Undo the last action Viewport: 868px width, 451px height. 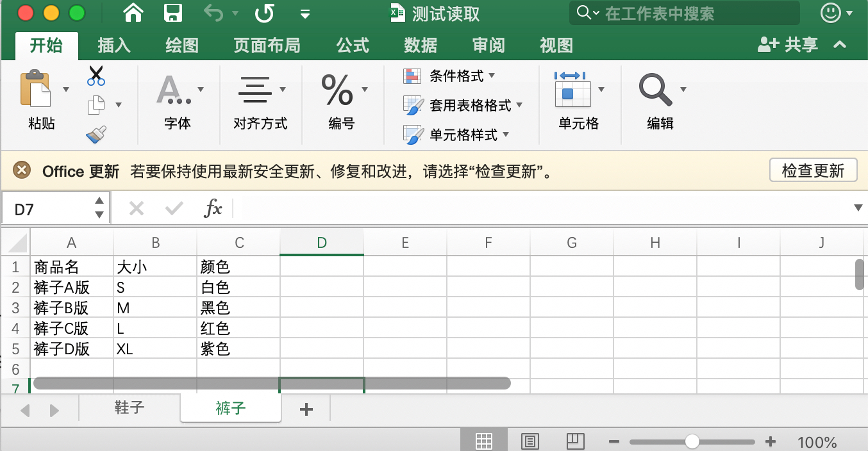pos(214,13)
